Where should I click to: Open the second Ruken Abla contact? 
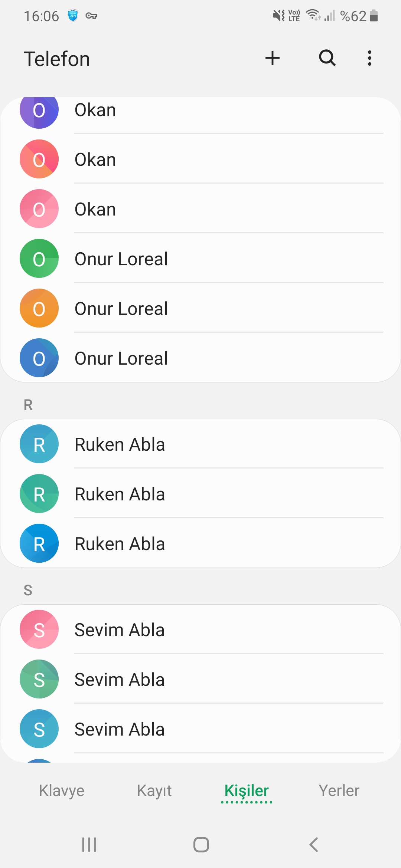200,494
